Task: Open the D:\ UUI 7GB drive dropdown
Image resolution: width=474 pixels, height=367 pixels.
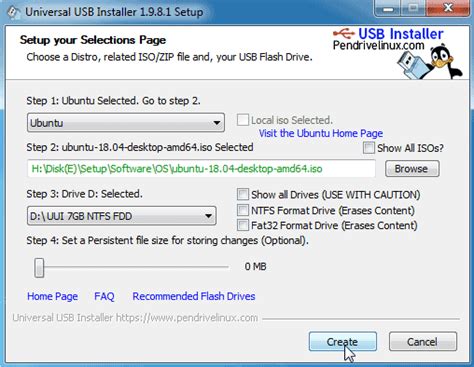Action: [121, 216]
